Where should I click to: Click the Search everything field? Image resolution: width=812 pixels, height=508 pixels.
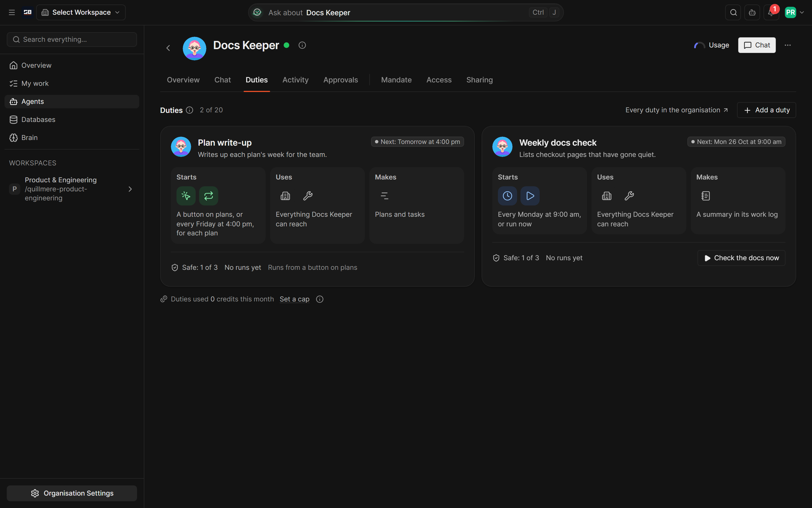[x=72, y=40]
